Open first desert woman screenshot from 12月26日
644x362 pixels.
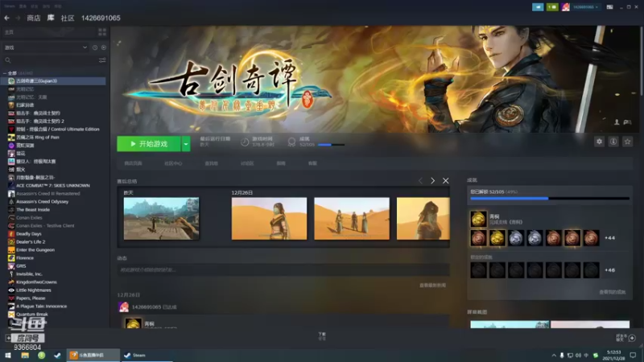pyautogui.click(x=269, y=218)
